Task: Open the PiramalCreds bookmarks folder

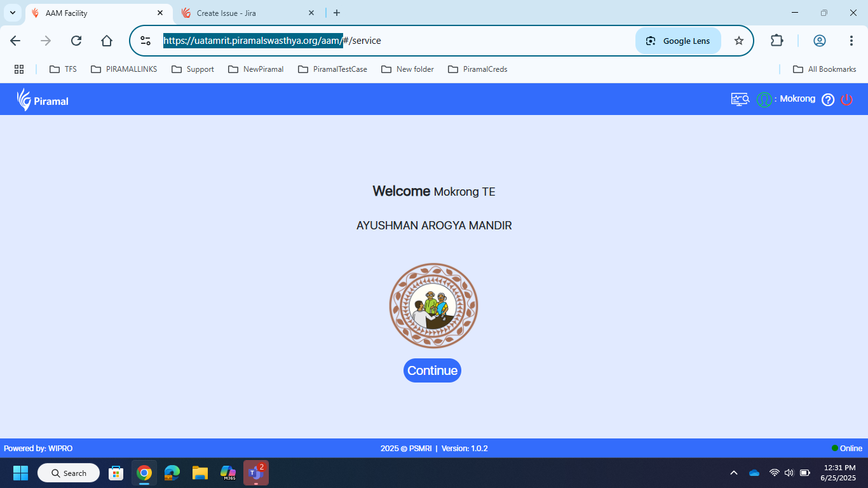Action: 477,69
